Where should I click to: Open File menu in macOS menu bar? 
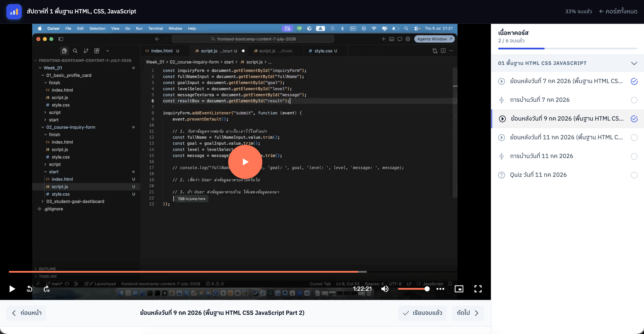[x=68, y=29]
